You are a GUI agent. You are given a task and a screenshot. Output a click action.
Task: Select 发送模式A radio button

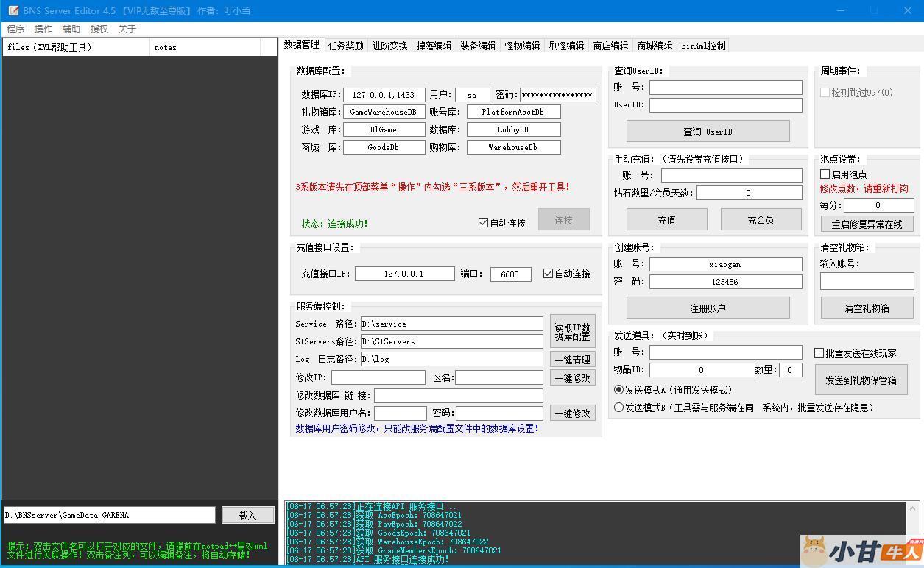(619, 390)
